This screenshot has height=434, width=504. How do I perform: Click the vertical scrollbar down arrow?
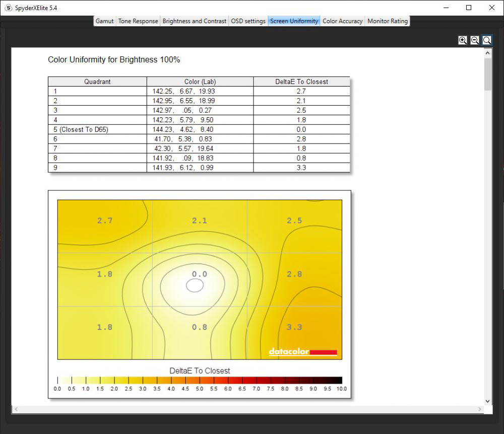[x=487, y=401]
